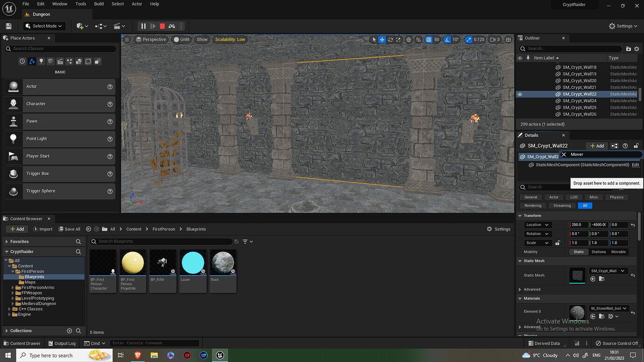Toggle rotation angle snapping in the viewport
The image size is (644, 362).
pyautogui.click(x=448, y=40)
